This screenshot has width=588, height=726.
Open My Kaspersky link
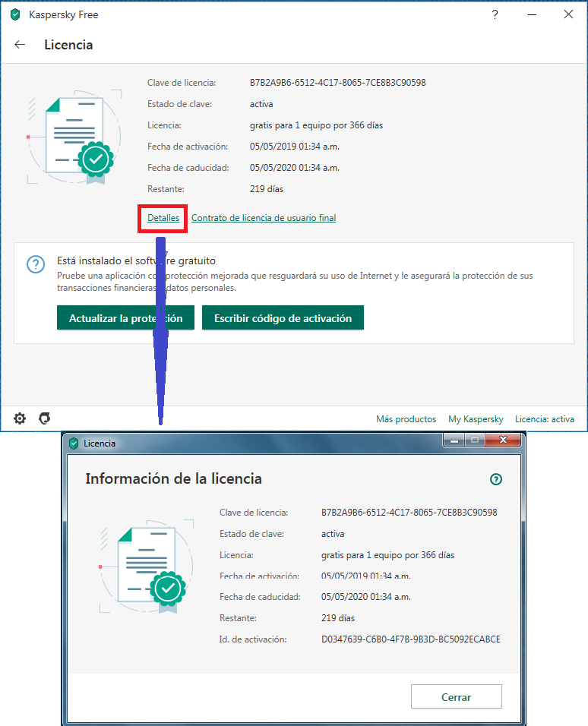point(476,419)
